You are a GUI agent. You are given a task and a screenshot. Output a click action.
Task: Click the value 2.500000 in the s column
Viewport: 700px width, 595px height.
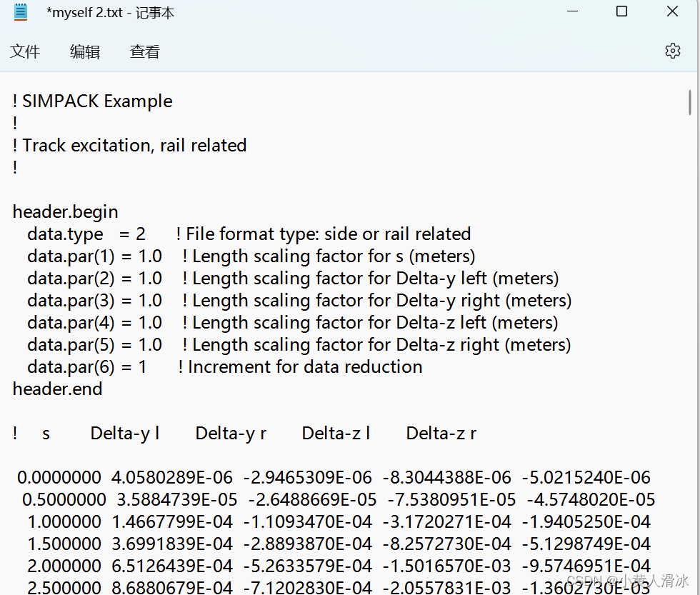64,586
